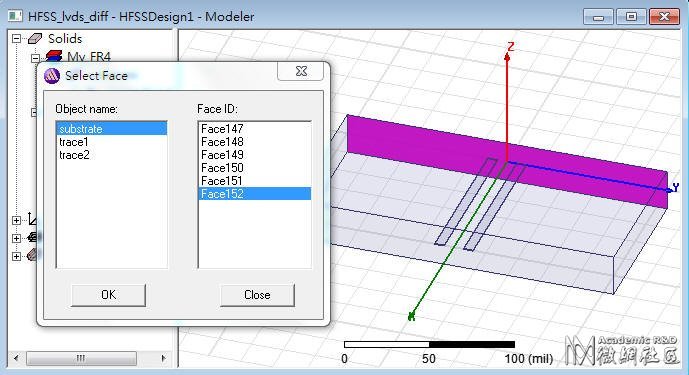Click the Solids folder icon in tree
The height and width of the screenshot is (375, 689).
[x=35, y=39]
